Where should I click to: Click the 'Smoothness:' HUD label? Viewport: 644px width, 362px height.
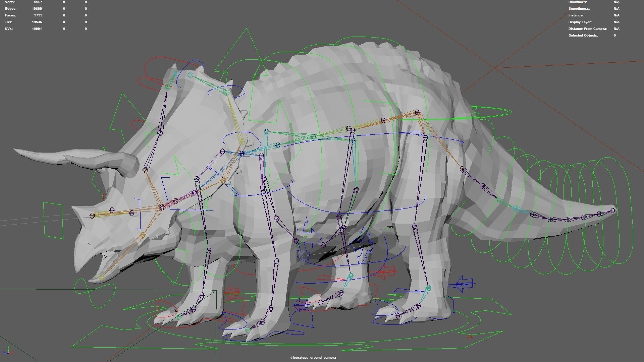coord(579,9)
